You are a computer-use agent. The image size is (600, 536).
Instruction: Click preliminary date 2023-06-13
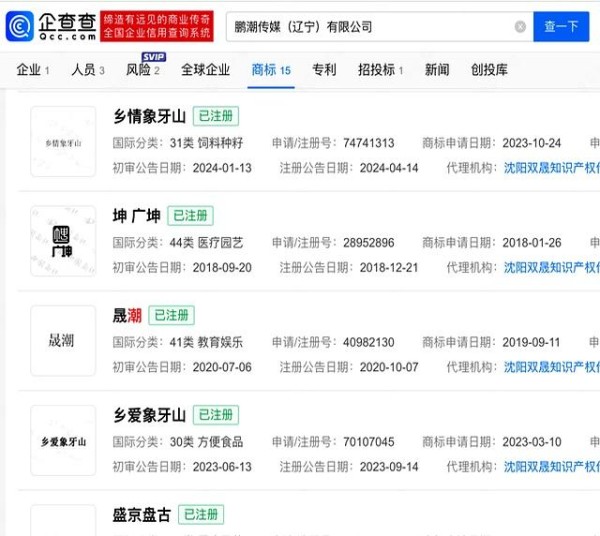pos(222,467)
